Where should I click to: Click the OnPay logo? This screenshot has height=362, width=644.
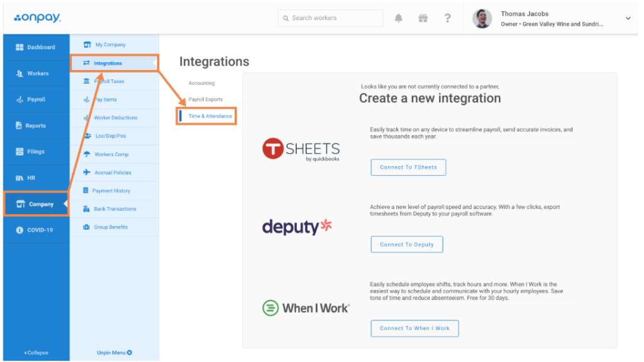click(37, 18)
